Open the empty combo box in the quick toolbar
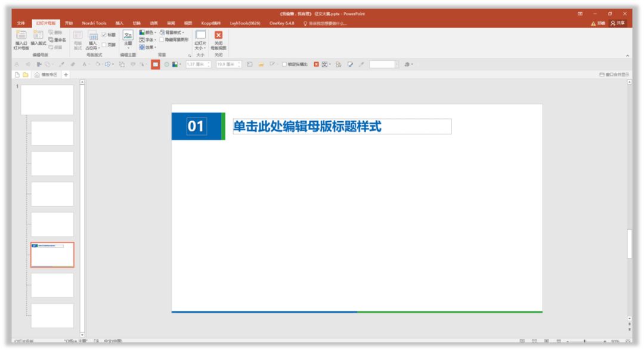Screen dimensions: 644x351 coord(397,64)
